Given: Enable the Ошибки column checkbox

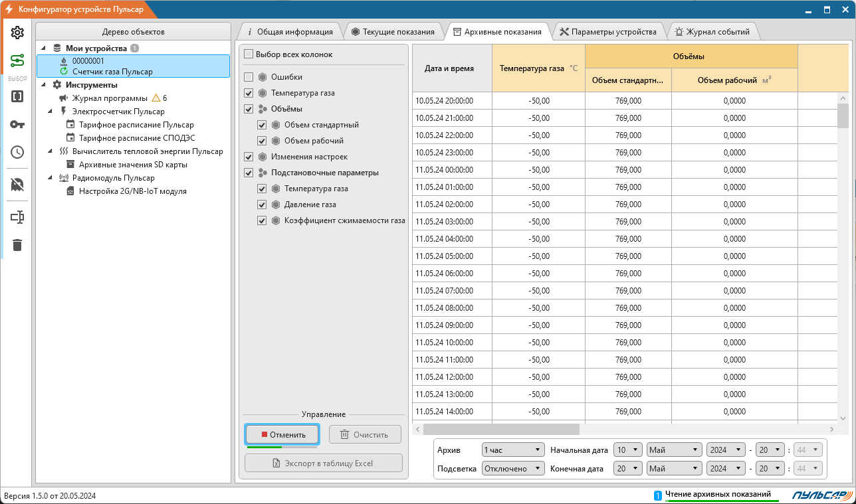Looking at the screenshot, I should point(249,77).
